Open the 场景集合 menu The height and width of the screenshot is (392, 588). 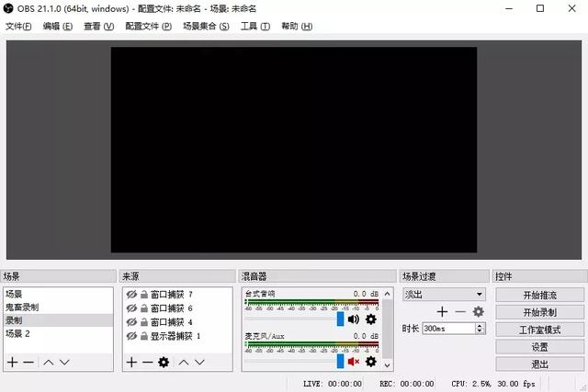pyautogui.click(x=206, y=26)
